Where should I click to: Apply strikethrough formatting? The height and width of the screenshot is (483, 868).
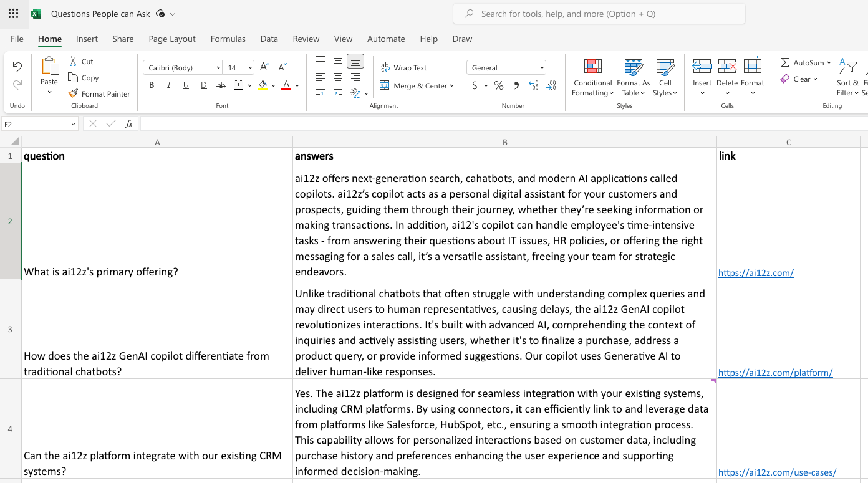221,85
